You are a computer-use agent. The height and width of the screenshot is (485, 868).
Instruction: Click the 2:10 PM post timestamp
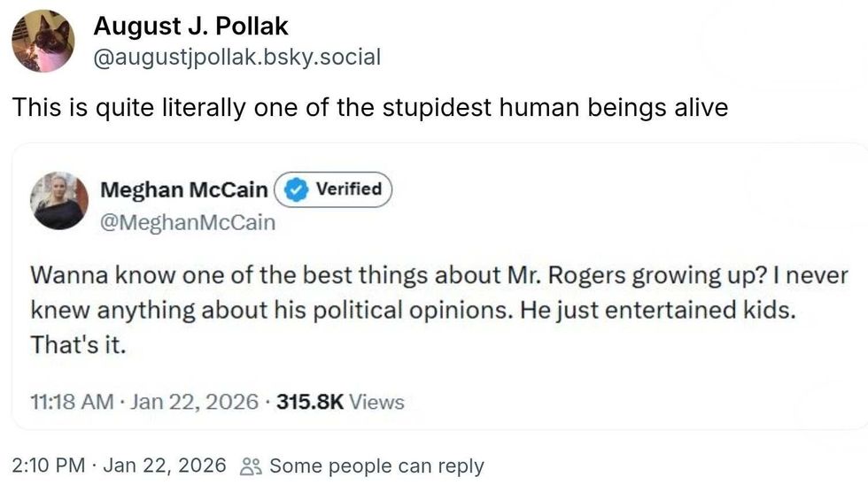50,466
